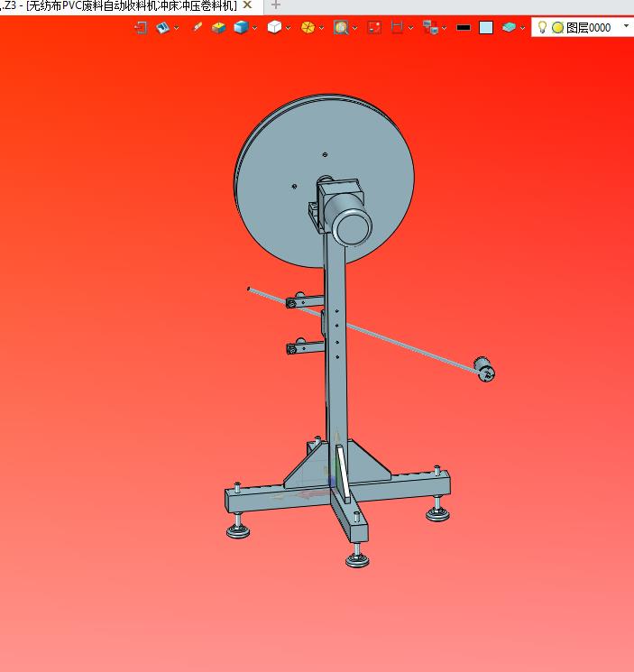This screenshot has width=634, height=672.
Task: Expand the blue cube icon's dropdown arrow
Action: tap(255, 28)
